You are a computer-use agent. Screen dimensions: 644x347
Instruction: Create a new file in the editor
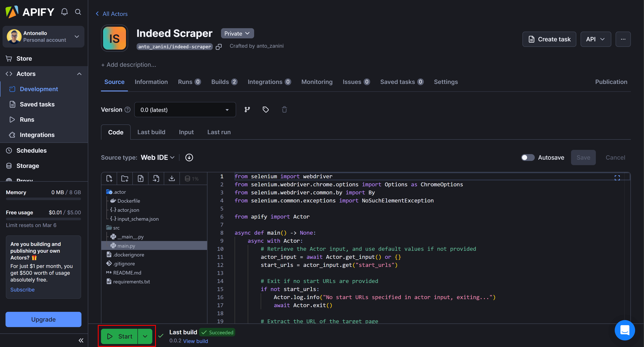pyautogui.click(x=109, y=178)
